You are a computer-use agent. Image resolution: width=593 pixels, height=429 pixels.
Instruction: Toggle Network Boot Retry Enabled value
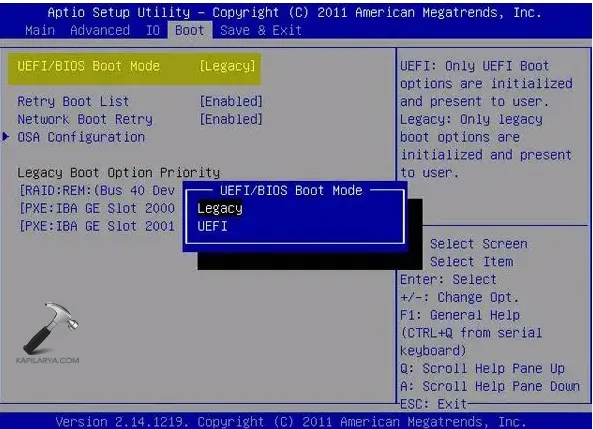coord(231,119)
